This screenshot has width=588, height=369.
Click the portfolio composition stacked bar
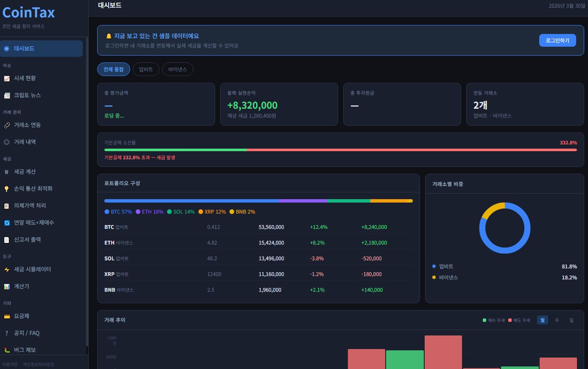tap(258, 201)
